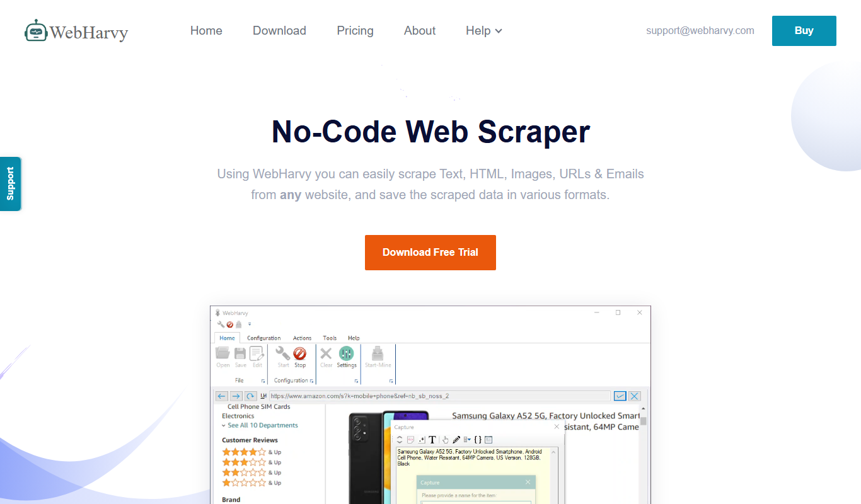Click the Edit ribbon icon
The image size is (861, 504).
(257, 357)
